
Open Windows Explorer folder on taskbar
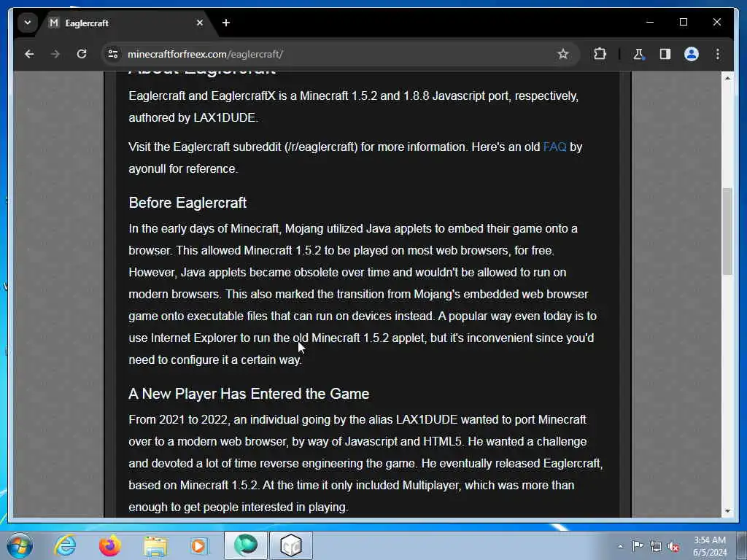pyautogui.click(x=155, y=545)
